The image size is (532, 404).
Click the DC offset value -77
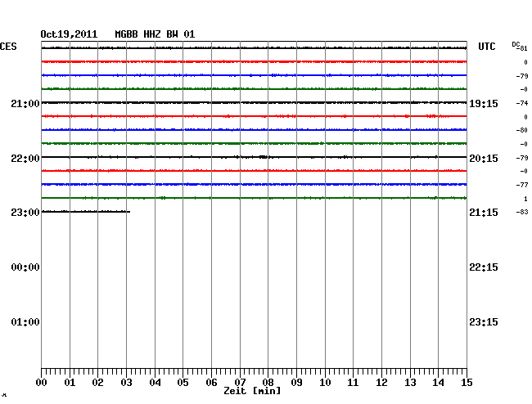pos(522,185)
